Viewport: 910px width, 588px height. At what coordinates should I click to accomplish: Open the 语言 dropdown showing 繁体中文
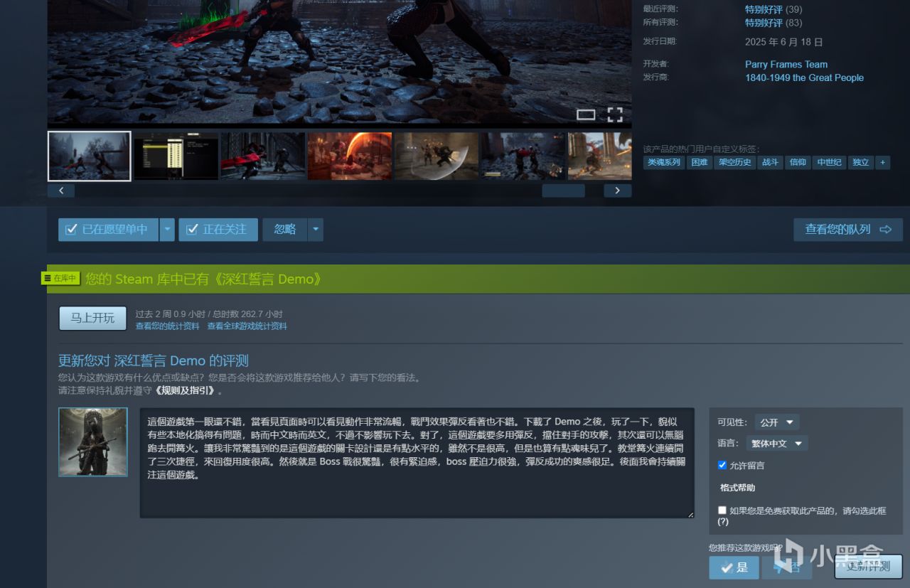pos(777,444)
